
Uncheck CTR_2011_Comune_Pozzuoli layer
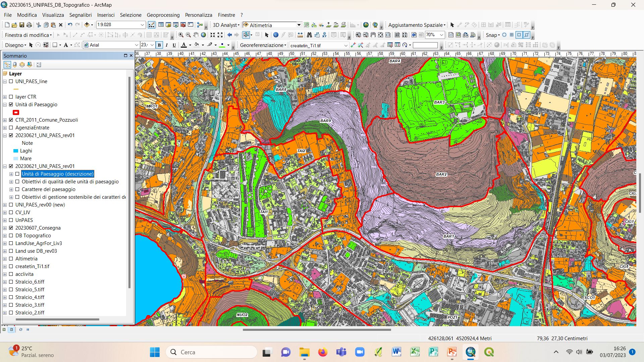tap(11, 120)
